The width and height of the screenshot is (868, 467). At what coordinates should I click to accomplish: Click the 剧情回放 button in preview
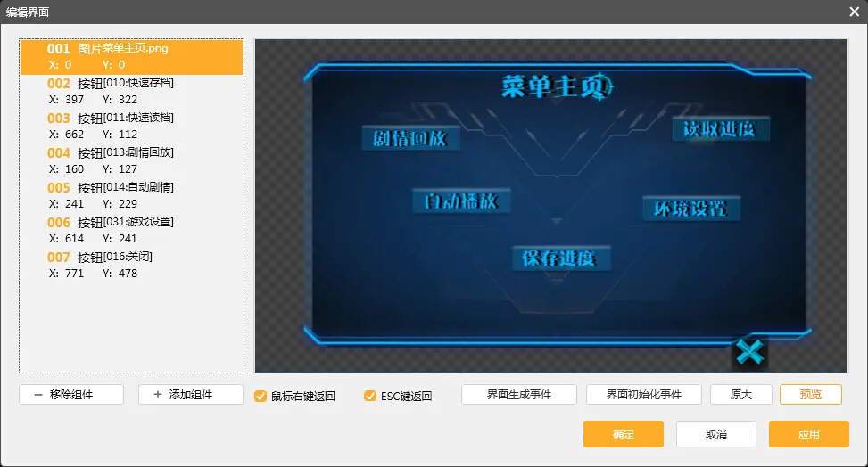pyautogui.click(x=409, y=139)
